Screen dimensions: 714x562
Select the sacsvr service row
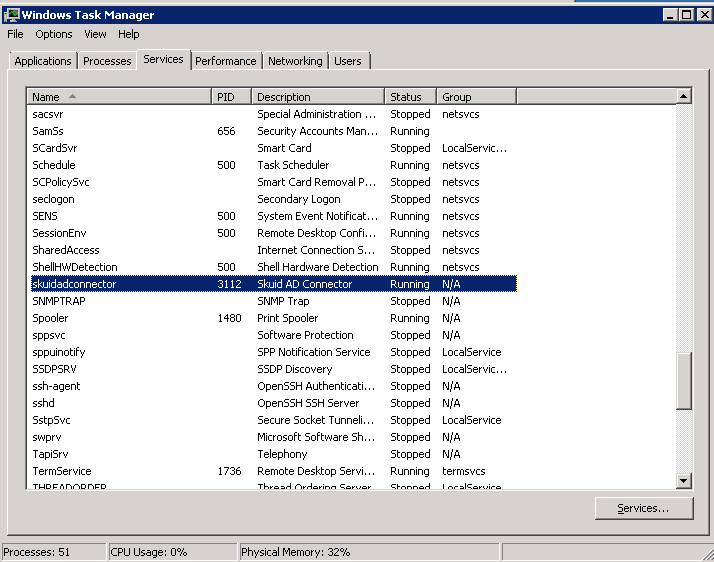(x=274, y=114)
